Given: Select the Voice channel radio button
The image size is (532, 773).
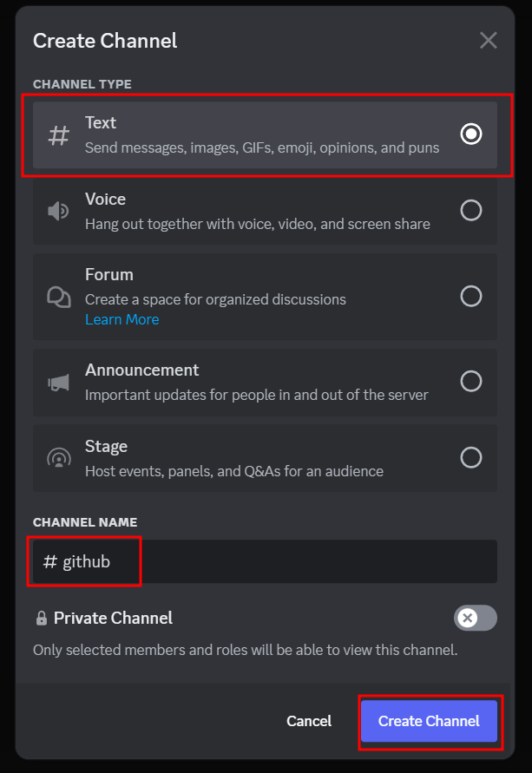Looking at the screenshot, I should pos(471,210).
